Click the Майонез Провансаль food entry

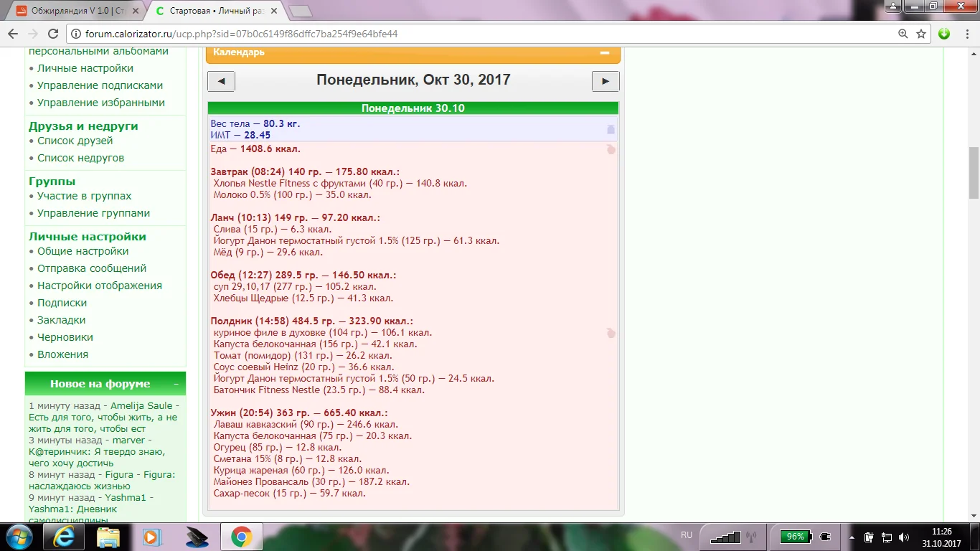[x=311, y=482]
